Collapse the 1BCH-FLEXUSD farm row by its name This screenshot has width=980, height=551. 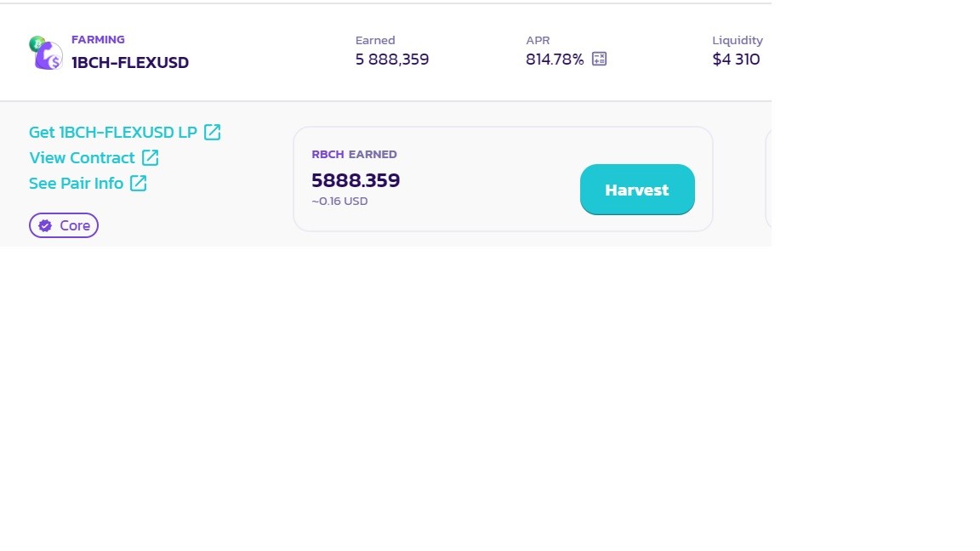[130, 62]
